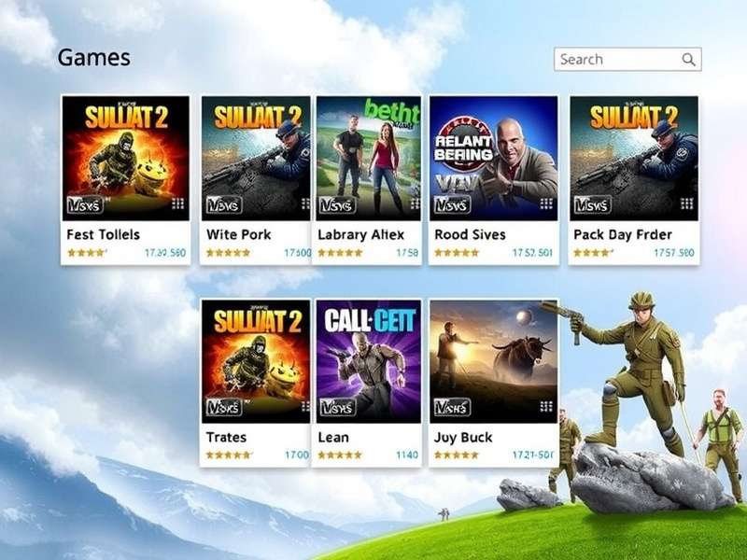Click the badge logo on Labrary Altex cover

pyautogui.click(x=337, y=204)
